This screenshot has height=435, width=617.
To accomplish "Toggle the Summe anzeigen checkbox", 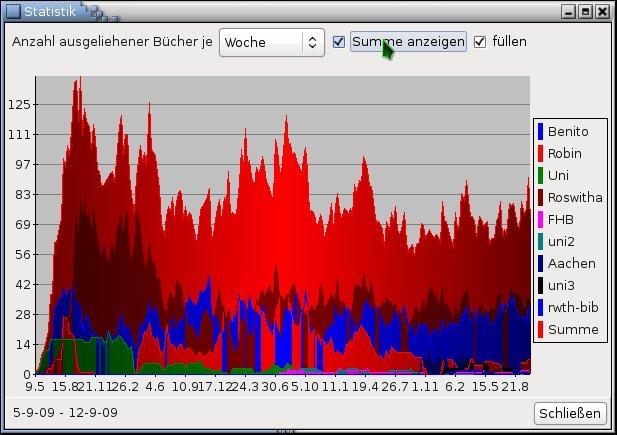I will (338, 42).
